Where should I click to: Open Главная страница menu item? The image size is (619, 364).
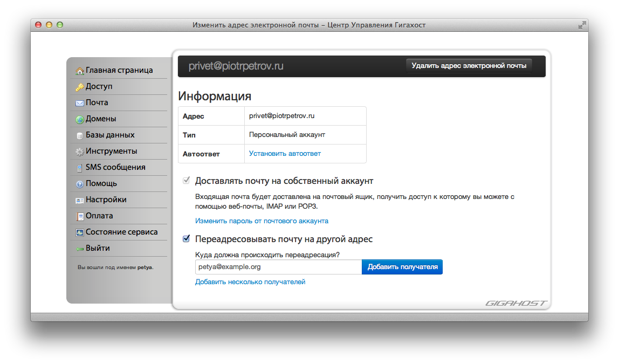[119, 70]
